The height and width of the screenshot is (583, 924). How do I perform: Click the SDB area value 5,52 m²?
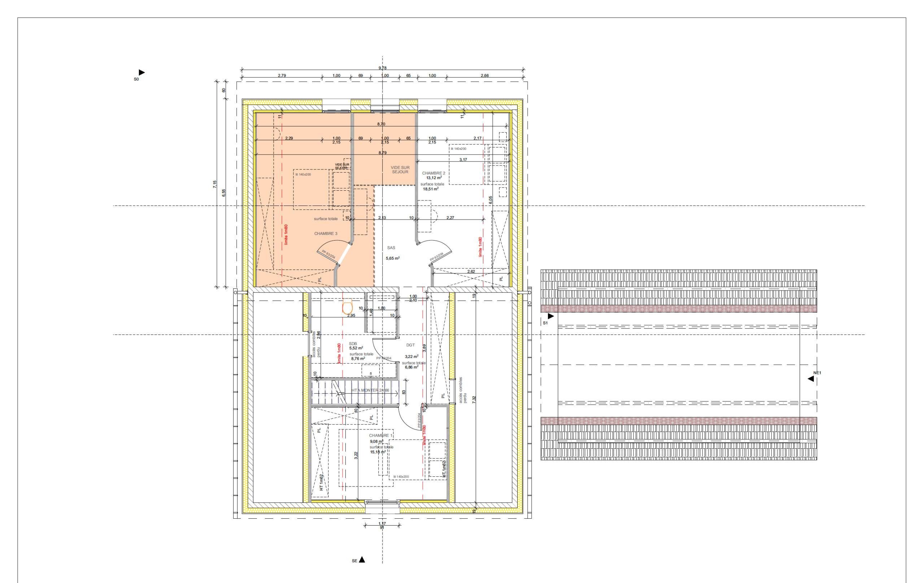[x=356, y=348]
